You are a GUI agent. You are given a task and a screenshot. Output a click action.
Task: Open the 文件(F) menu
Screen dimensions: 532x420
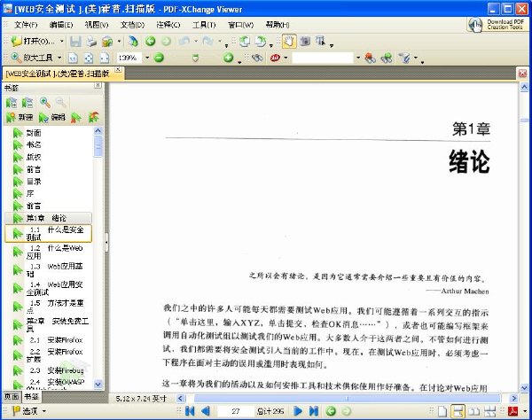[26, 25]
